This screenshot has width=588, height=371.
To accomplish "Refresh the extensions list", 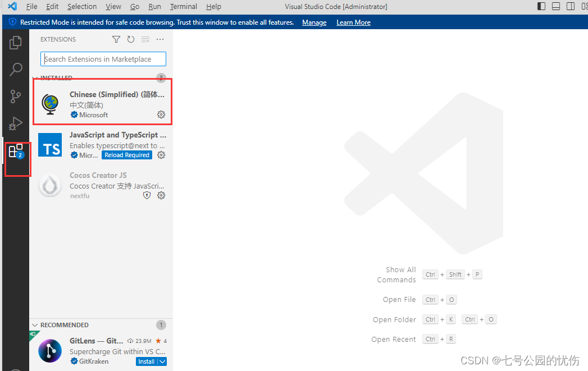I will 130,39.
